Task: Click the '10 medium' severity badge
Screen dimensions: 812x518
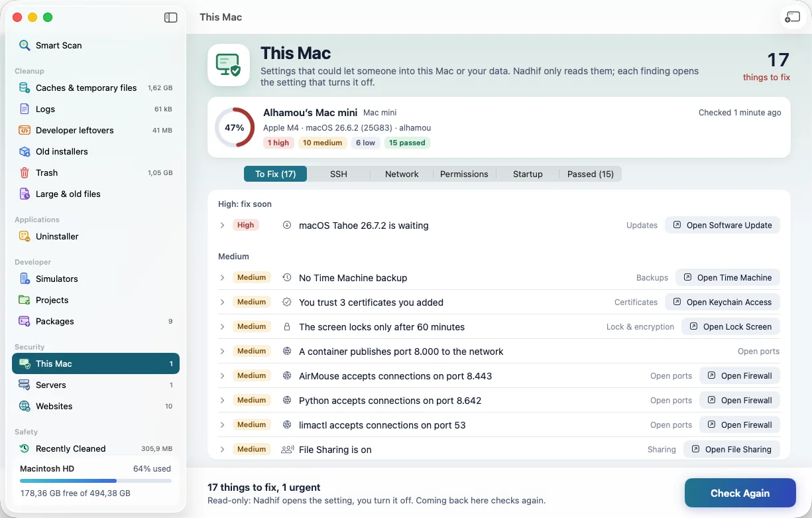Action: 323,143
